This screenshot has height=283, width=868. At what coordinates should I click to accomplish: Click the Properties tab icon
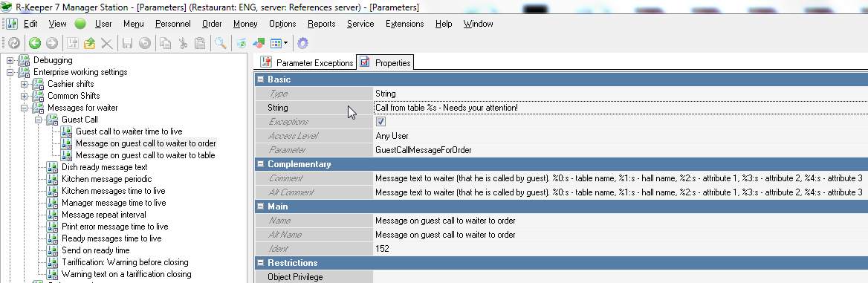click(x=364, y=62)
